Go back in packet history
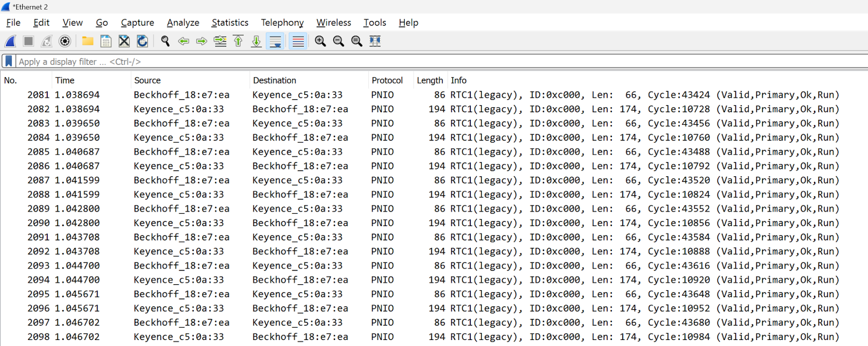The width and height of the screenshot is (868, 346). click(x=183, y=41)
